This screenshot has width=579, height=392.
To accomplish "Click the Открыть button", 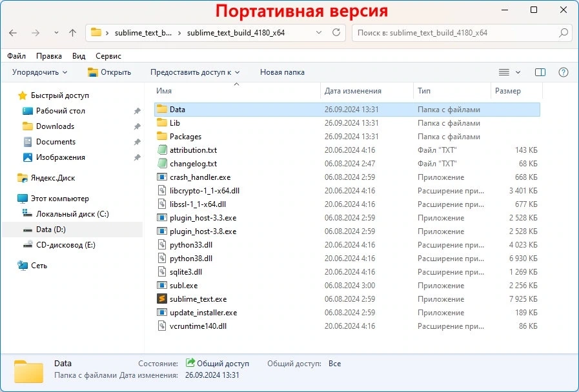I will [109, 72].
